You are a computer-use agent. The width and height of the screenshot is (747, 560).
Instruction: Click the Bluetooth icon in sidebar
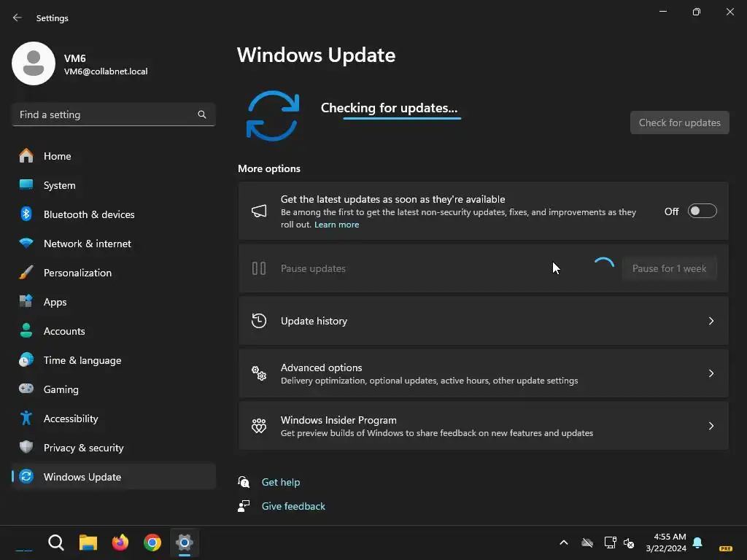point(26,214)
